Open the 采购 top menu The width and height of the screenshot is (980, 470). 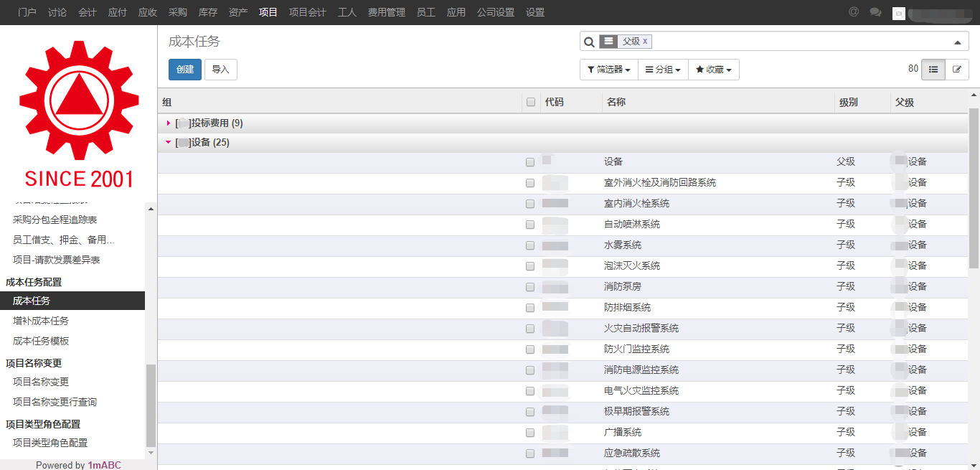[178, 12]
